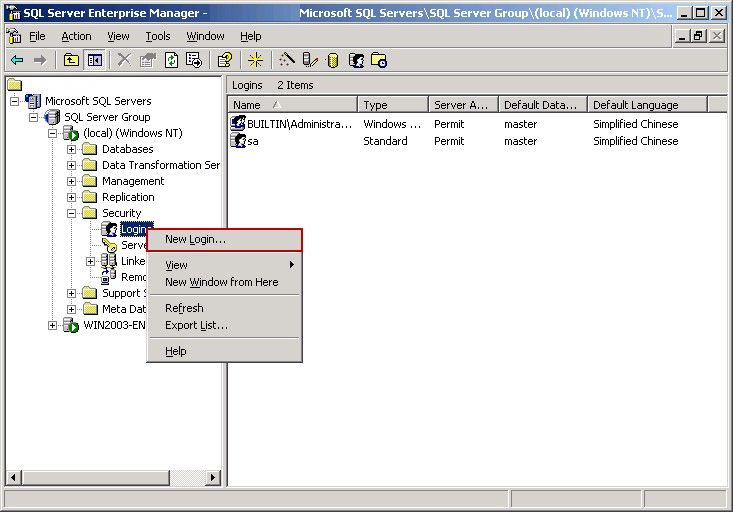Image resolution: width=733 pixels, height=512 pixels.
Task: Click the Back arrow toolbar icon
Action: pos(17,60)
